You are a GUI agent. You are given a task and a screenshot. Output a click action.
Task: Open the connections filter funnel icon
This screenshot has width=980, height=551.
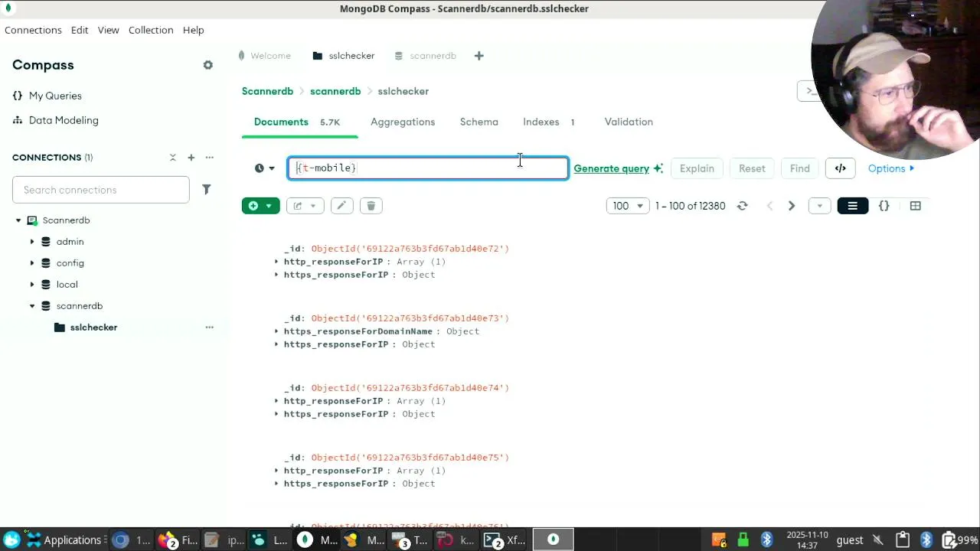[x=206, y=190]
